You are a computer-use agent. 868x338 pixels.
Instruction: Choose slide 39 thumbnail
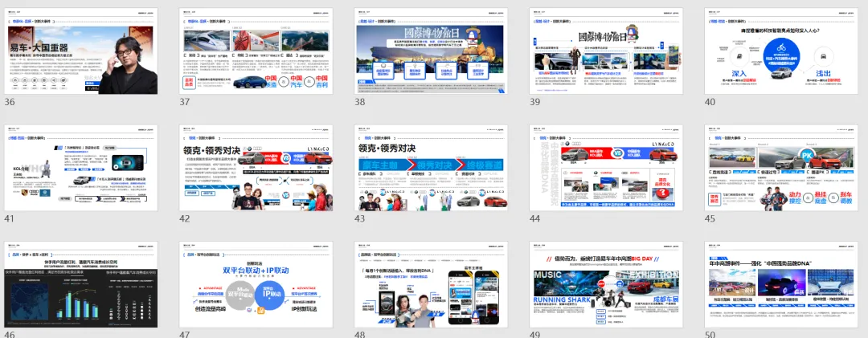pyautogui.click(x=606, y=51)
